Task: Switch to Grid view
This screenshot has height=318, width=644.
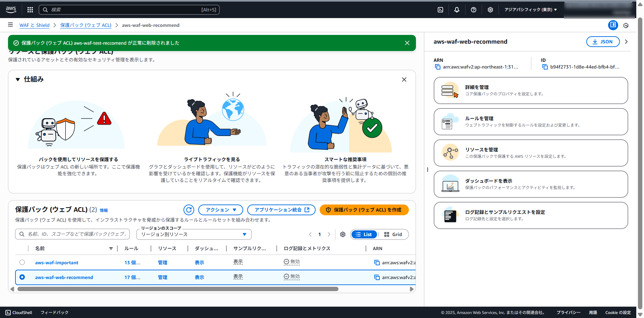Action: coord(393,234)
